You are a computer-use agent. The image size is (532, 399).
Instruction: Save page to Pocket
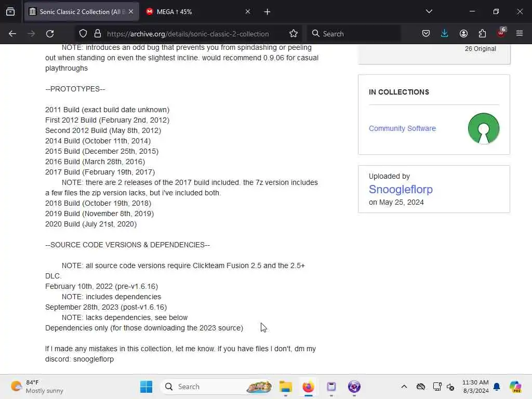[426, 34]
